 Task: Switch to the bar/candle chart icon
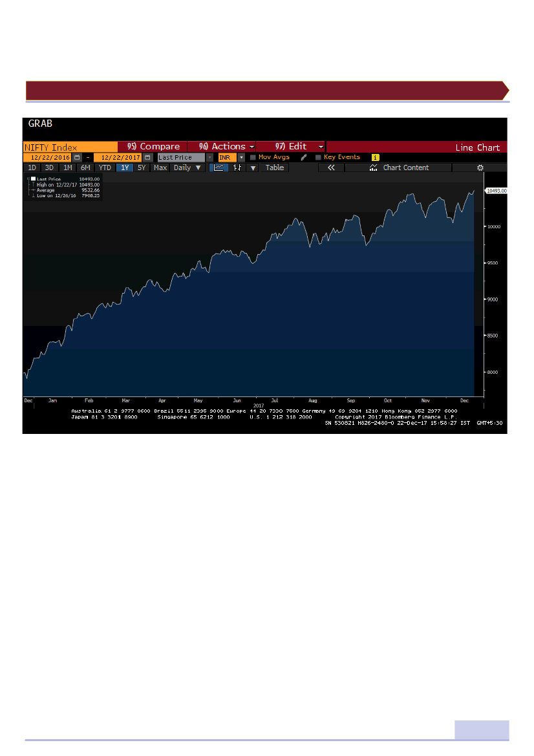coord(237,167)
